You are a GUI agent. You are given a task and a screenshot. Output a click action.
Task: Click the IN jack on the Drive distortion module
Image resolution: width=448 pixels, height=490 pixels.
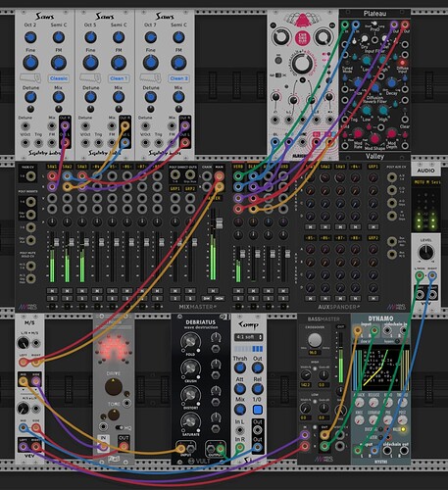tap(103, 447)
